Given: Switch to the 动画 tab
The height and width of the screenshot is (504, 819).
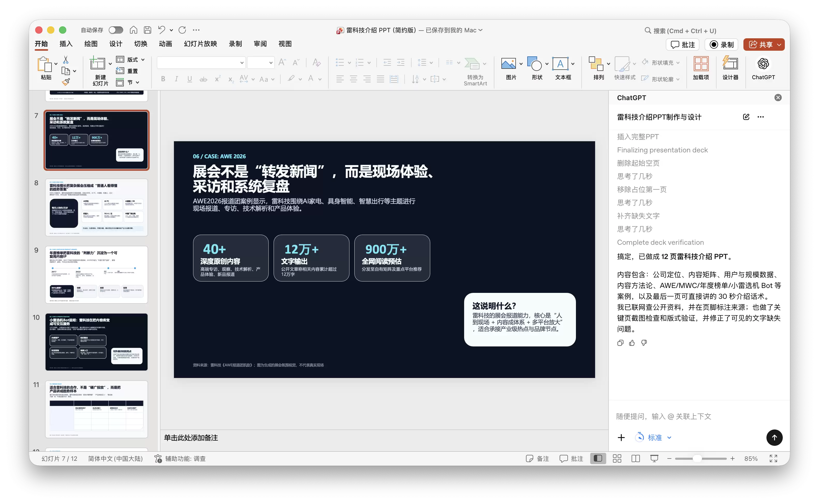Looking at the screenshot, I should click(165, 44).
